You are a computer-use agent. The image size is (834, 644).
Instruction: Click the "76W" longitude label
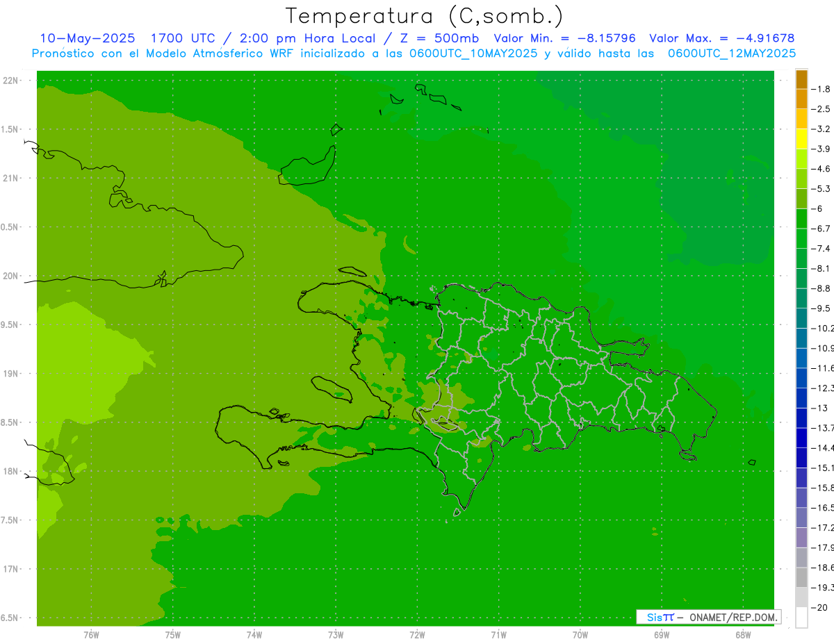[91, 635]
